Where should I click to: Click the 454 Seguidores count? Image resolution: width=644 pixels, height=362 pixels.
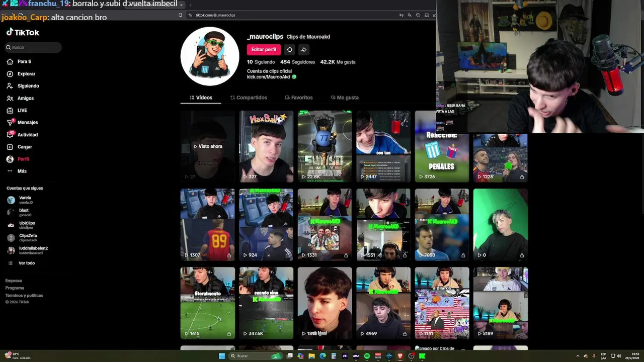click(297, 62)
